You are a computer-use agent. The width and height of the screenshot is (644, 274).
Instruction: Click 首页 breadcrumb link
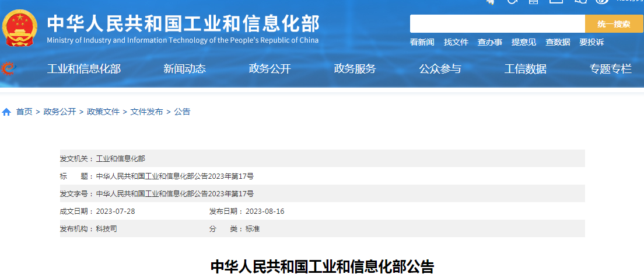24,112
